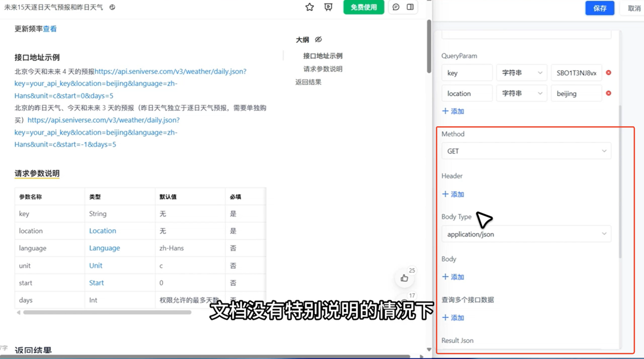Click the table scroll left arrow
The width and height of the screenshot is (644, 359).
[x=19, y=312]
